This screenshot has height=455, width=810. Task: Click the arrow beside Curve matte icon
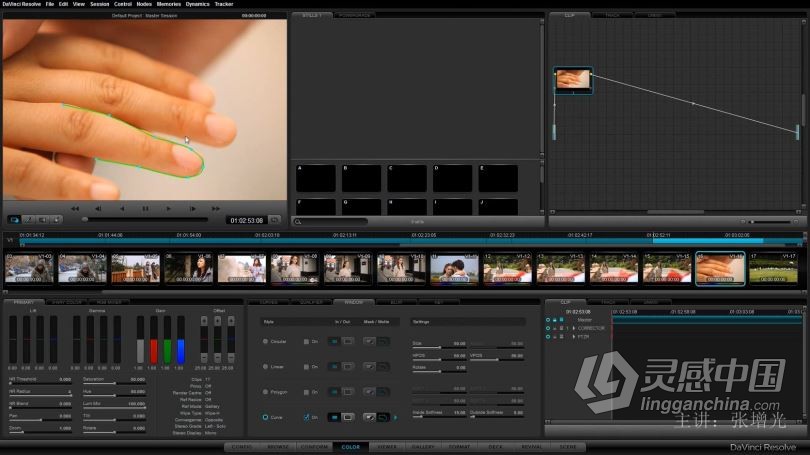click(396, 417)
